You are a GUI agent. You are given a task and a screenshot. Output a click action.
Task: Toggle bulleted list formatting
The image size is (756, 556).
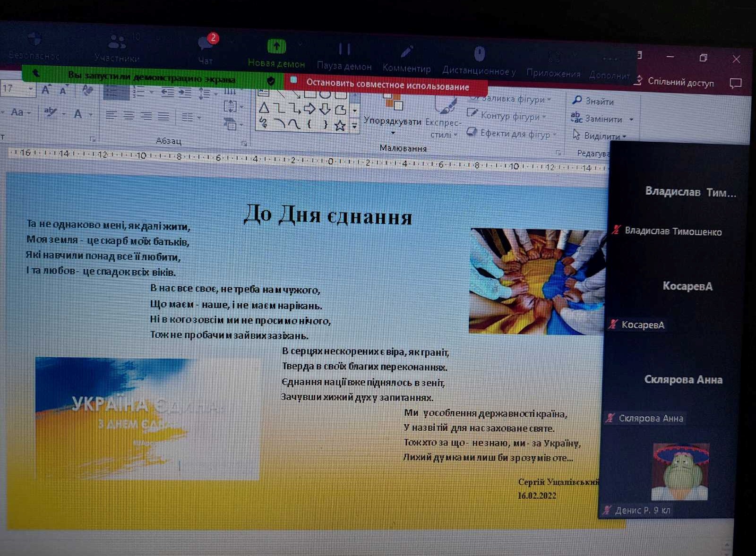pyautogui.click(x=116, y=92)
